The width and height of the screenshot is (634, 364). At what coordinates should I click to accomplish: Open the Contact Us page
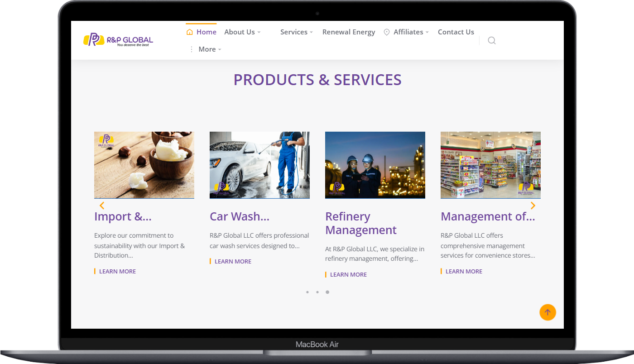coord(456,32)
